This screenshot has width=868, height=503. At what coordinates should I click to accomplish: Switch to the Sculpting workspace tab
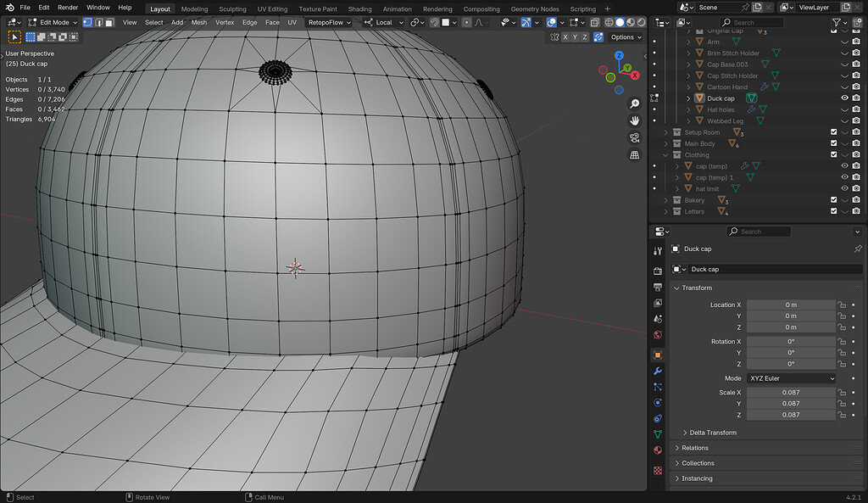[233, 9]
